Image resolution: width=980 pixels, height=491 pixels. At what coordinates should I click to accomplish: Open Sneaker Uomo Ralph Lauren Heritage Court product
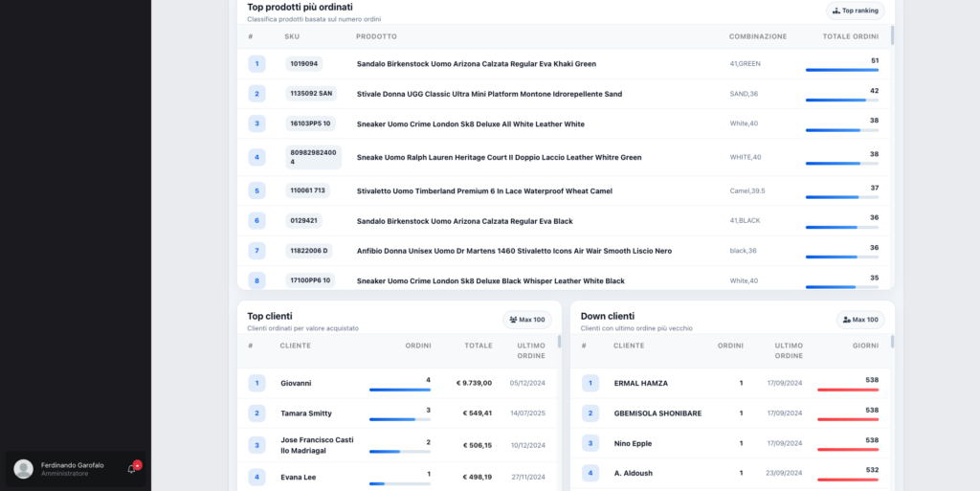pos(499,157)
